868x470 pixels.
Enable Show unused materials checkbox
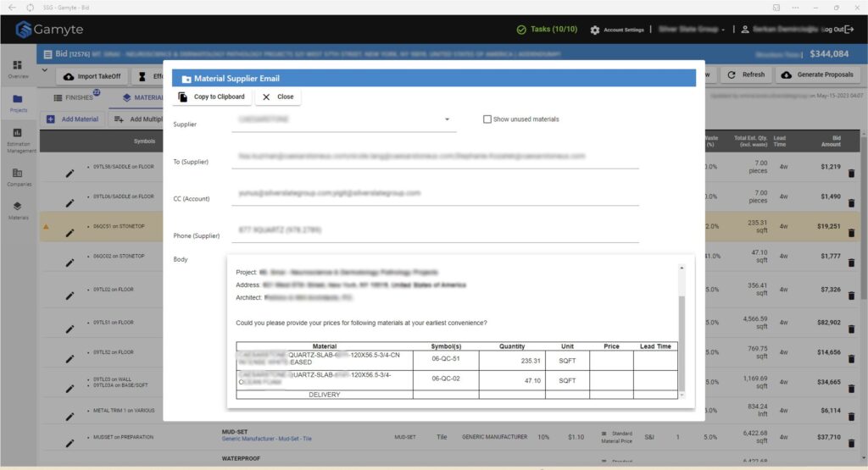point(487,119)
